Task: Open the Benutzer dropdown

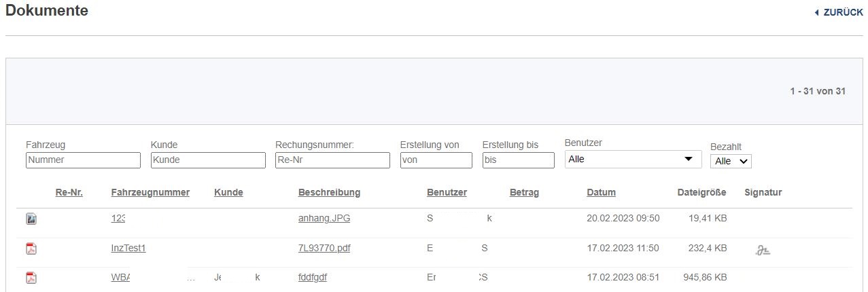Action: click(x=633, y=159)
